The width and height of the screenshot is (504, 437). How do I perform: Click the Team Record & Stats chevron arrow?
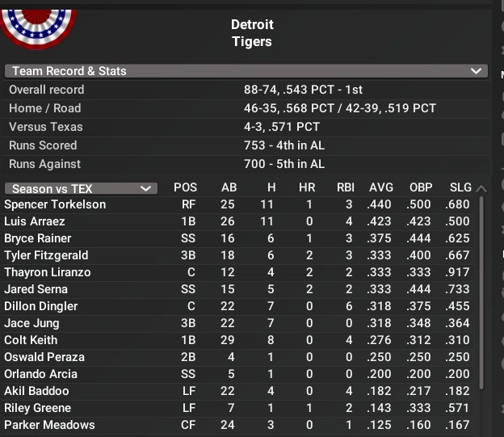click(476, 71)
